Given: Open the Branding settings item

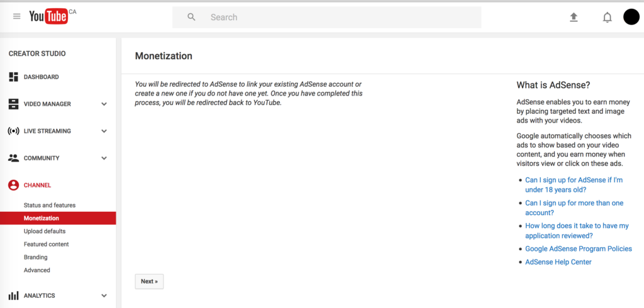Looking at the screenshot, I should [x=36, y=257].
